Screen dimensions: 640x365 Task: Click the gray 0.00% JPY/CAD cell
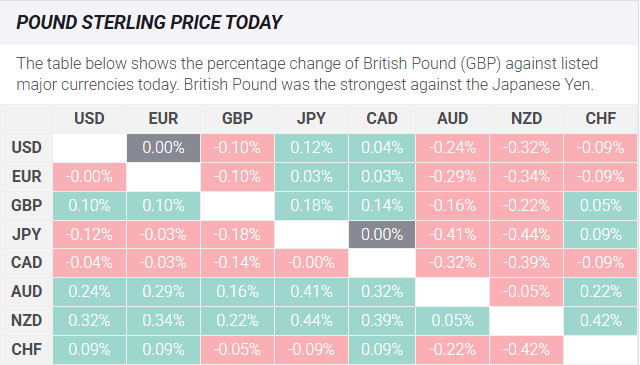pyautogui.click(x=382, y=235)
